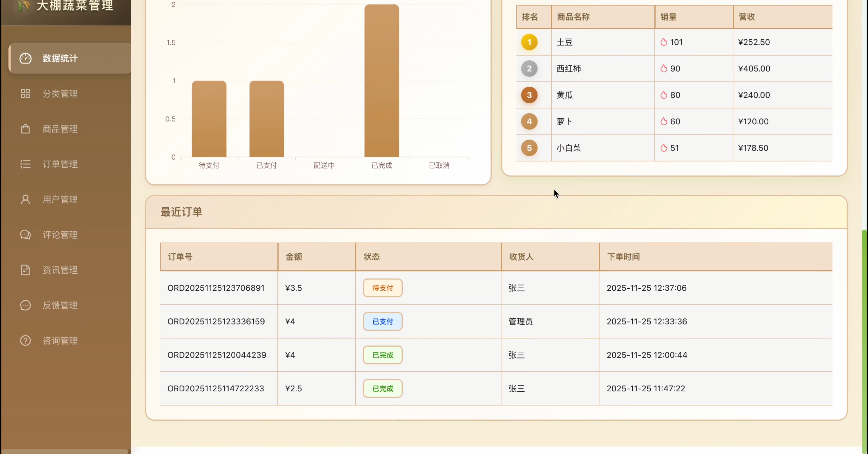Open the 商品管理 menu item
The image size is (868, 454).
point(60,129)
